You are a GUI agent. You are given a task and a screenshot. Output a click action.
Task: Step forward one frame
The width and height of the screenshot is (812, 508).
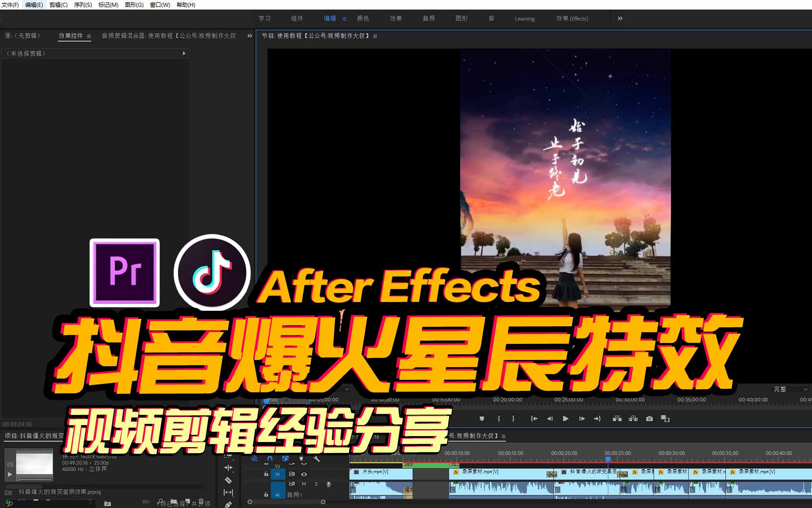click(582, 419)
